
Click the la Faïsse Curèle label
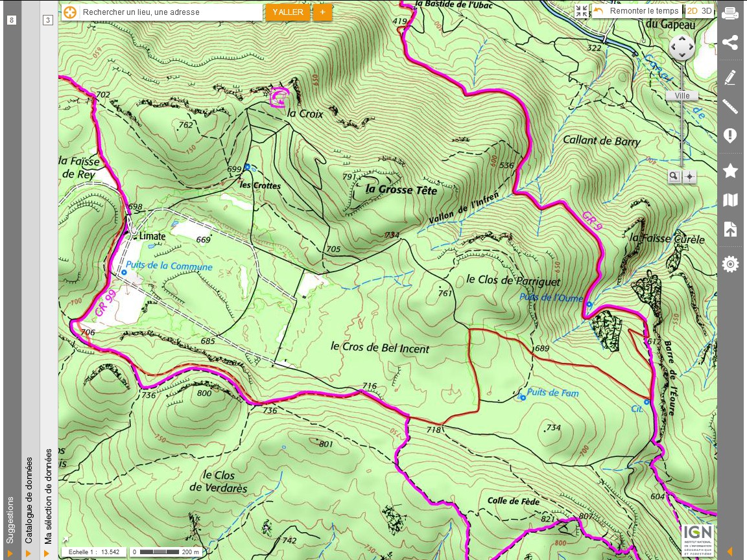tap(667, 239)
